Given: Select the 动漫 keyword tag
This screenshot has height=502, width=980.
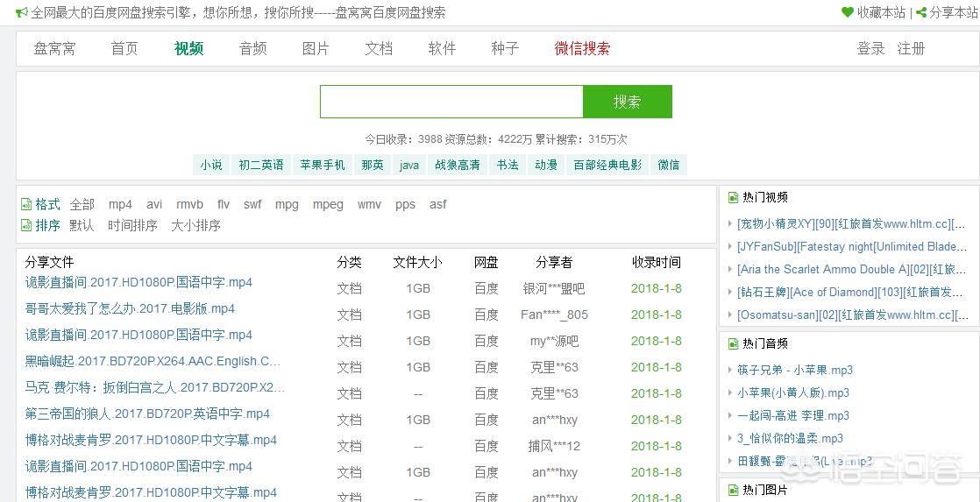Looking at the screenshot, I should coord(546,165).
